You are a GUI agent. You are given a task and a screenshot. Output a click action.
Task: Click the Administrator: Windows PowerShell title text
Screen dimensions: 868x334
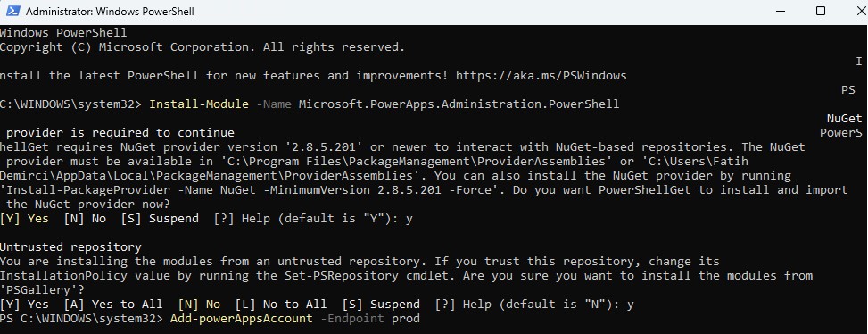coord(110,11)
